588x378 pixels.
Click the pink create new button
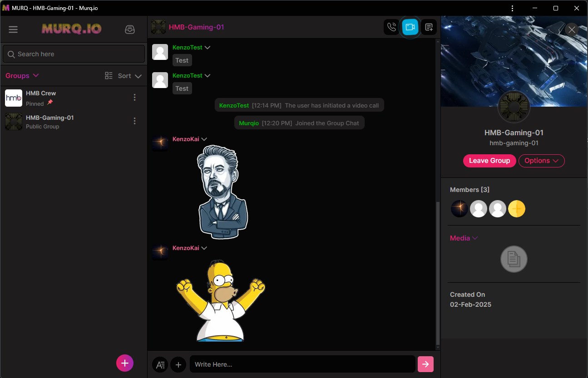click(125, 363)
